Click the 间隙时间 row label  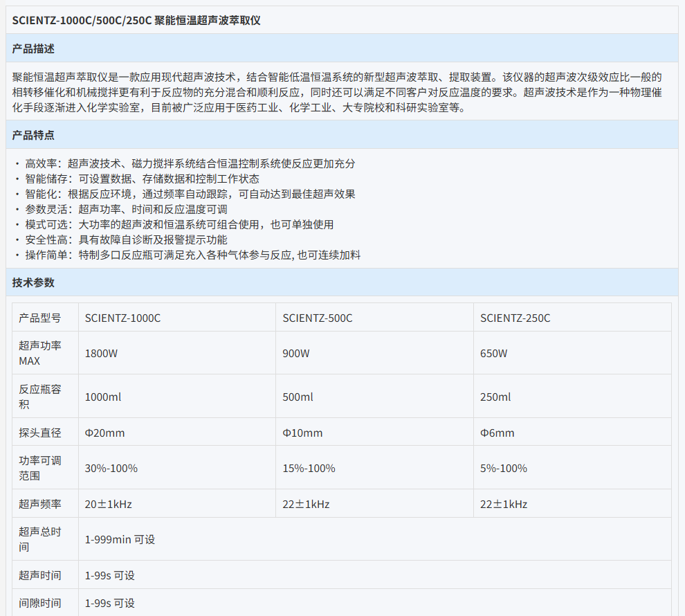40,603
